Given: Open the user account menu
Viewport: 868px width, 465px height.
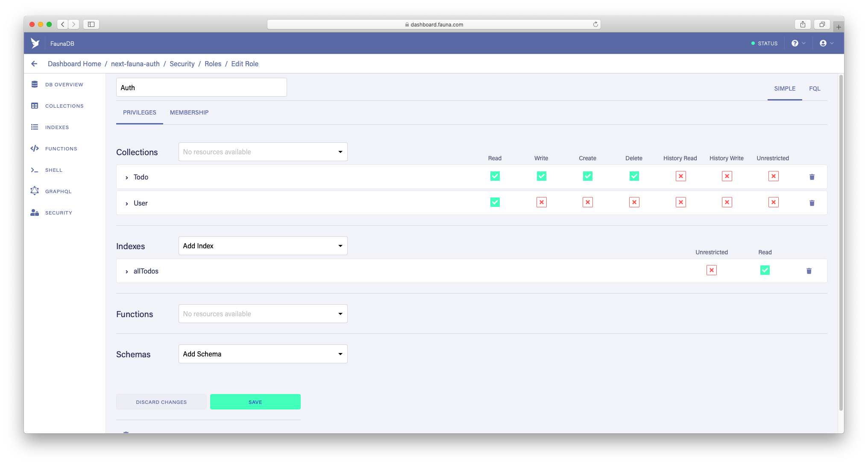Looking at the screenshot, I should (x=827, y=43).
